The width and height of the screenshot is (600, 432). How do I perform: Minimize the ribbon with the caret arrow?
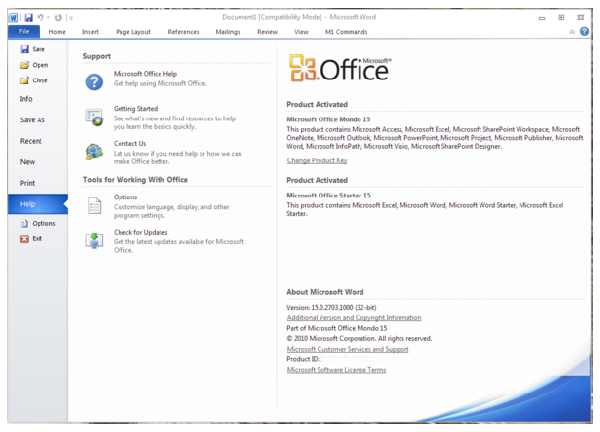(573, 32)
